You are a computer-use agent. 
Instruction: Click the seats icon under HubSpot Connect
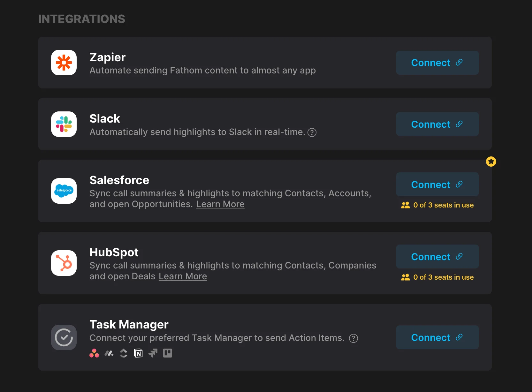[406, 277]
